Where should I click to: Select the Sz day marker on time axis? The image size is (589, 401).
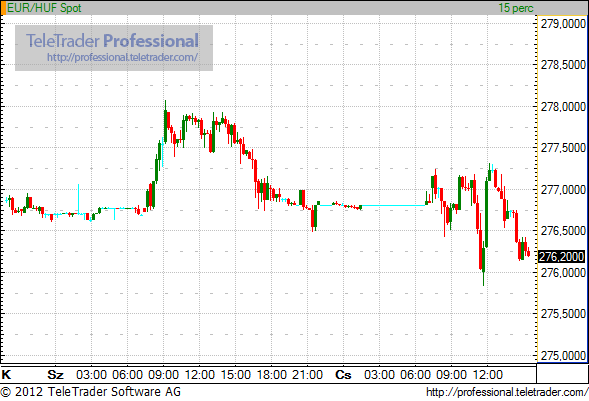pos(56,375)
